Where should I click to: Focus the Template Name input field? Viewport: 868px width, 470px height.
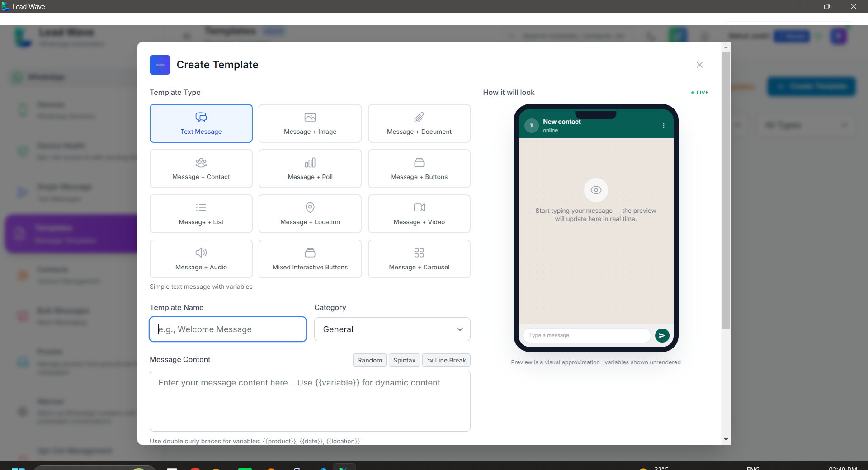(x=228, y=329)
